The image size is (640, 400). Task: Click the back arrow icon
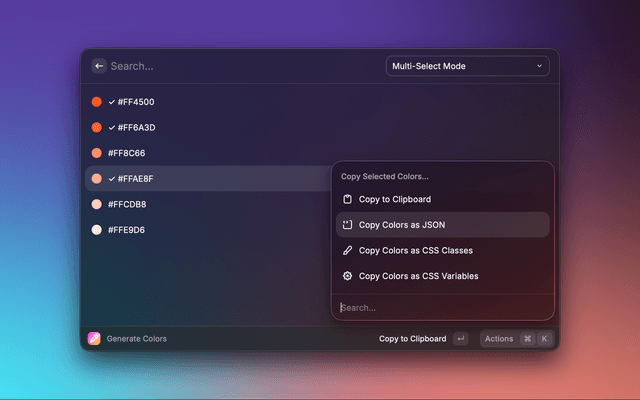click(99, 66)
